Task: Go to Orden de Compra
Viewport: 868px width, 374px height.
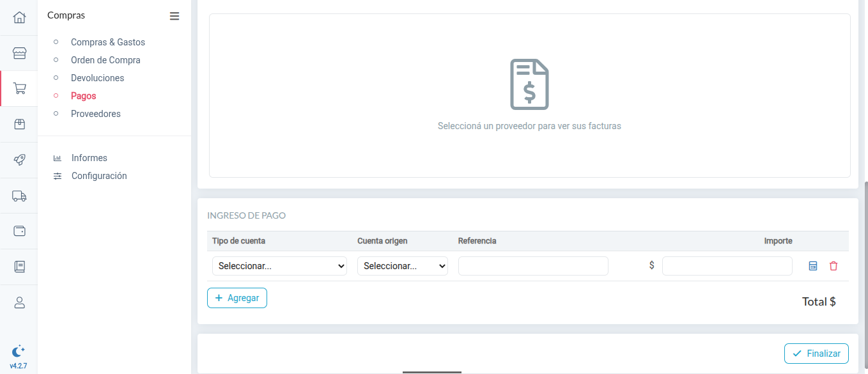Action: 105,59
